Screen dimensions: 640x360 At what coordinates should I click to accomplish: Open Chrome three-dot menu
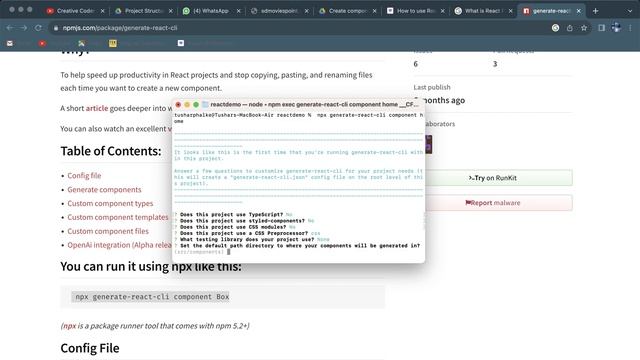click(630, 28)
